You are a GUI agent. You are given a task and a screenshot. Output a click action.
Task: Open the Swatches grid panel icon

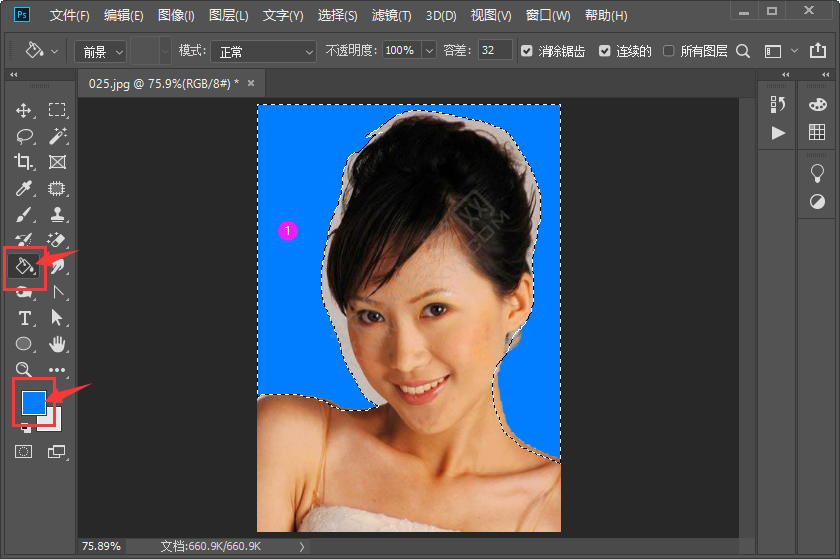pos(817,132)
